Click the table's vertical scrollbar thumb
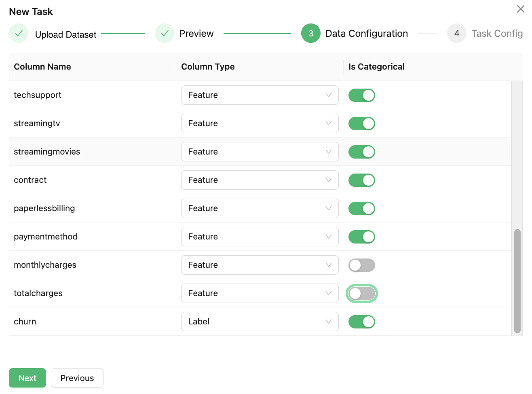Viewport: 532px width, 394px height. point(517,281)
